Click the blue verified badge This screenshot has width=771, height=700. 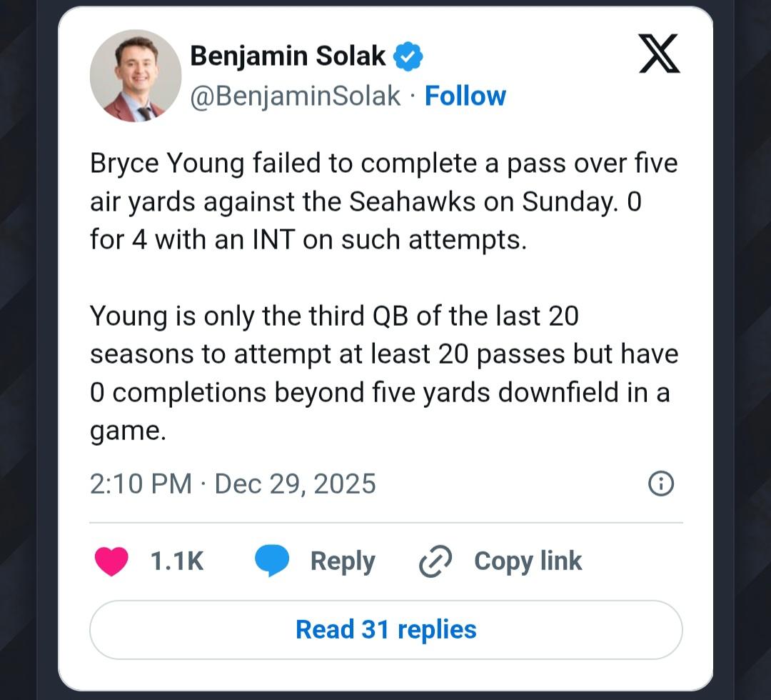click(408, 57)
